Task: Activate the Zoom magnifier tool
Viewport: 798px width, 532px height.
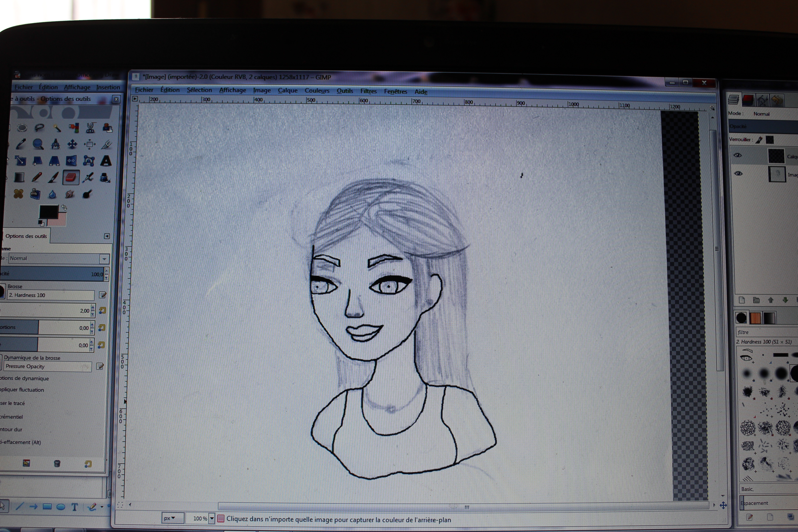Action: [38, 144]
